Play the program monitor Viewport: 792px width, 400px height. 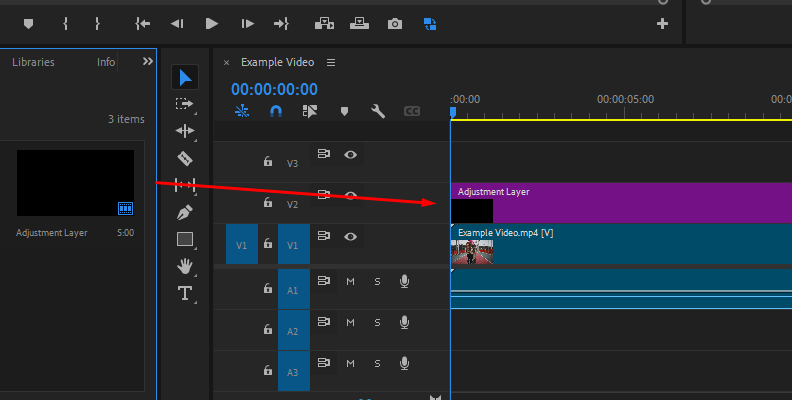point(212,24)
